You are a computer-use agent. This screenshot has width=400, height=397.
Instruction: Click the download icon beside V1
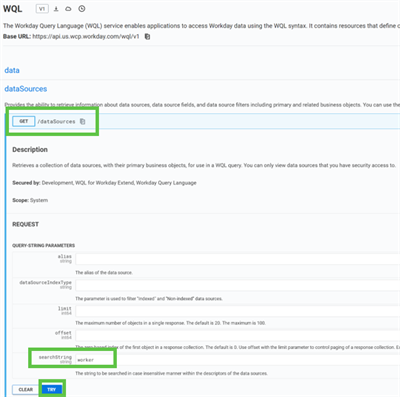56,9
